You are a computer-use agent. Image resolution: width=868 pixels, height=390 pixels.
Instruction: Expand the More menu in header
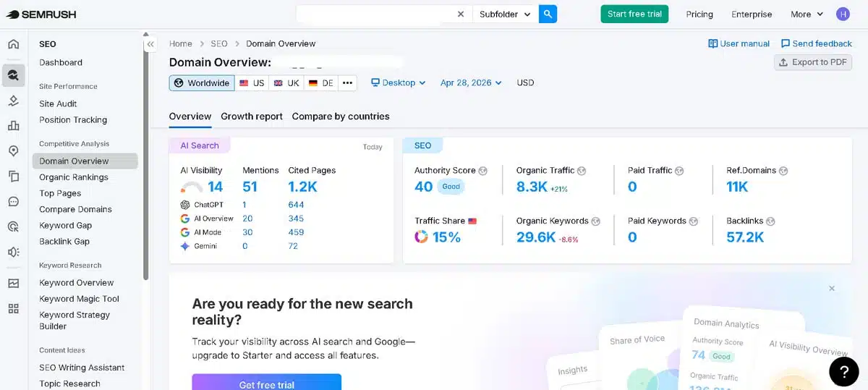pyautogui.click(x=807, y=14)
